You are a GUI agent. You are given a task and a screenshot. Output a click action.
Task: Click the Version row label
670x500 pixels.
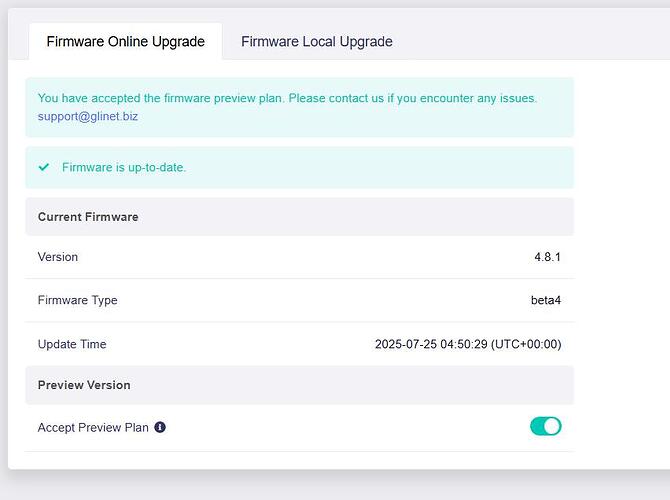(x=58, y=257)
